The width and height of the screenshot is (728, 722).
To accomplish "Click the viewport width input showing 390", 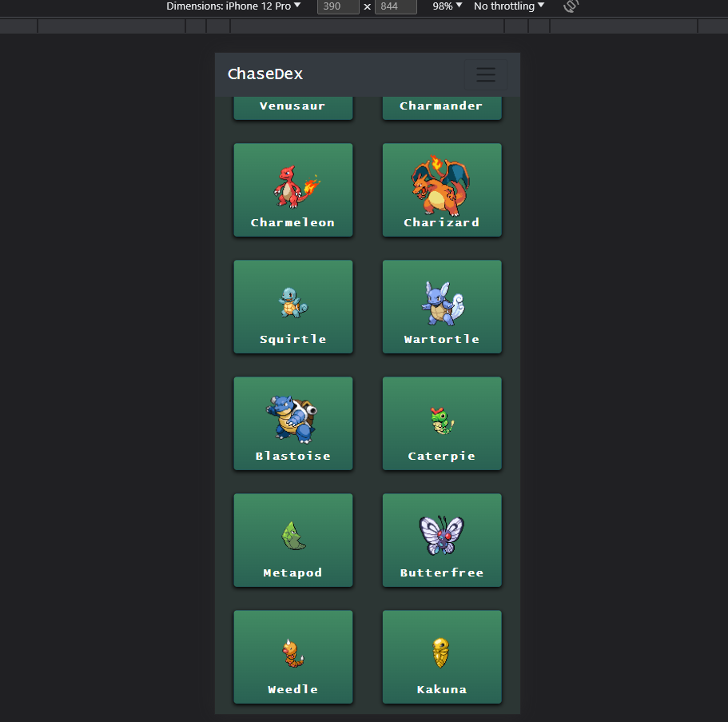I will click(x=337, y=6).
